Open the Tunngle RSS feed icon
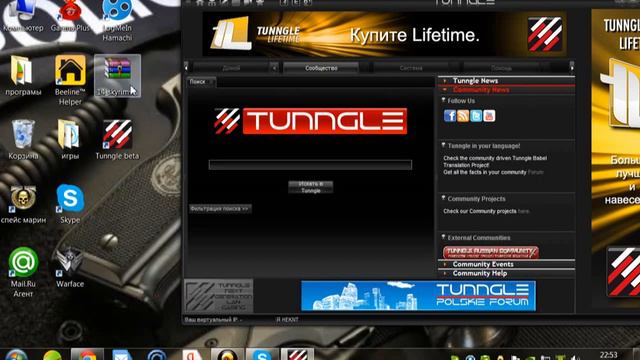640x360 pixels. 463,116
